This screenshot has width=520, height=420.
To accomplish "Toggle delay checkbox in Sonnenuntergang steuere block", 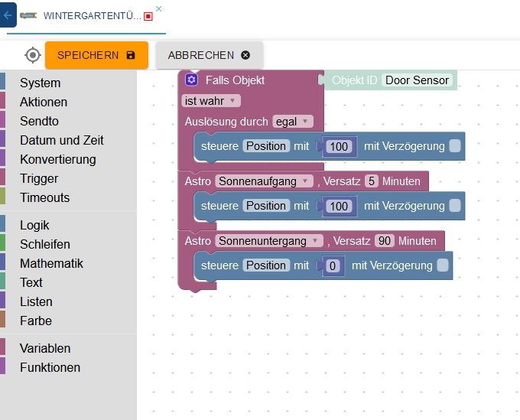I will point(443,265).
